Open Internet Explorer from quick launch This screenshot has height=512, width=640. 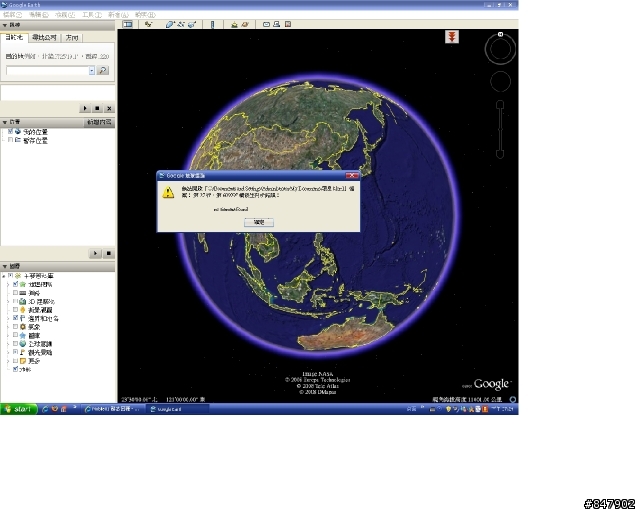point(46,409)
